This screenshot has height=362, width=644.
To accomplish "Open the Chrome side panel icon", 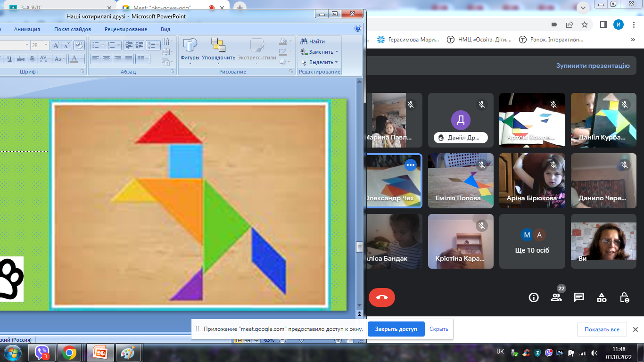I will click(x=603, y=25).
